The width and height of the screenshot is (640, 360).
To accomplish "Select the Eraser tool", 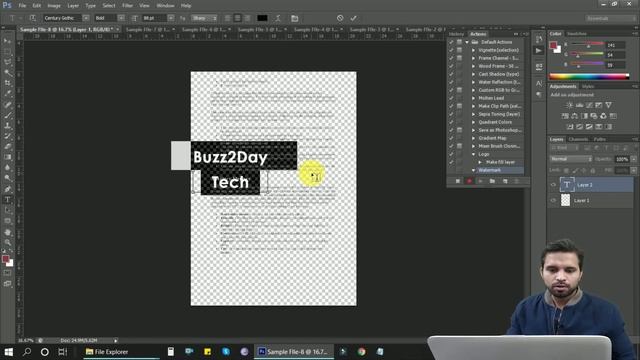I will click(x=7, y=147).
